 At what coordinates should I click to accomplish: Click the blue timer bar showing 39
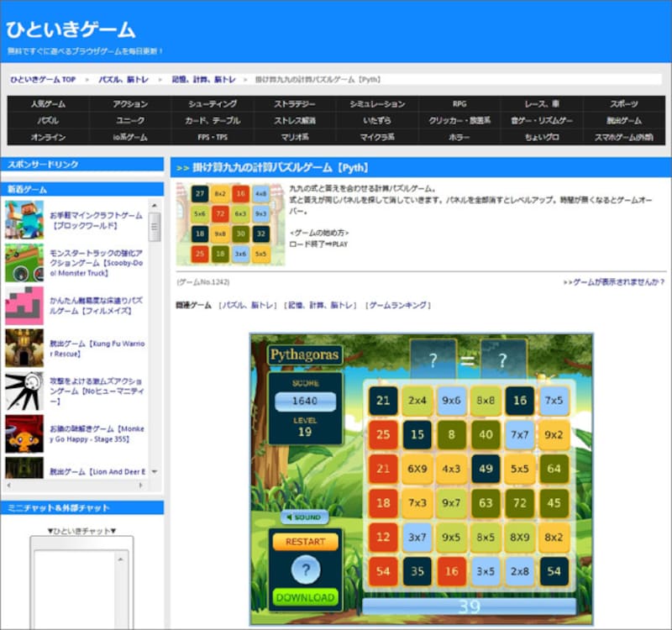coord(469,606)
